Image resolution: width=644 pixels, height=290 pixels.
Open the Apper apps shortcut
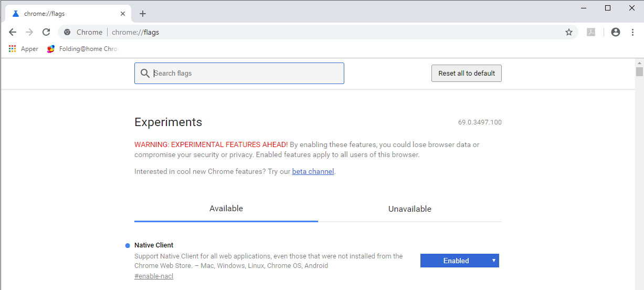pos(24,49)
